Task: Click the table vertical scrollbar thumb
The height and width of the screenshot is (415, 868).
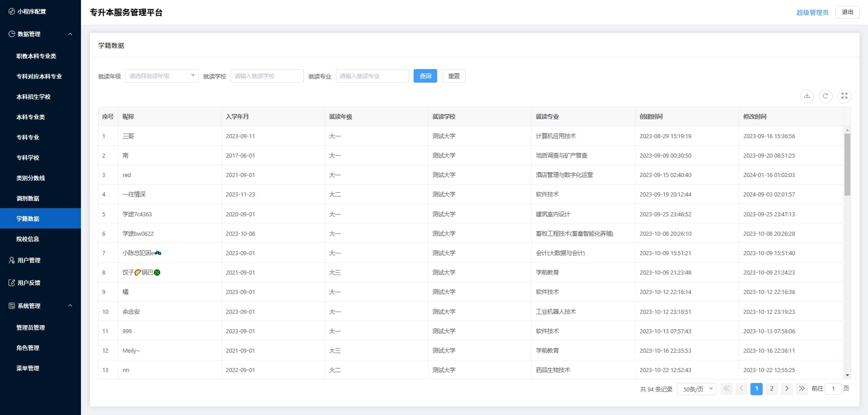Action: pyautogui.click(x=847, y=164)
